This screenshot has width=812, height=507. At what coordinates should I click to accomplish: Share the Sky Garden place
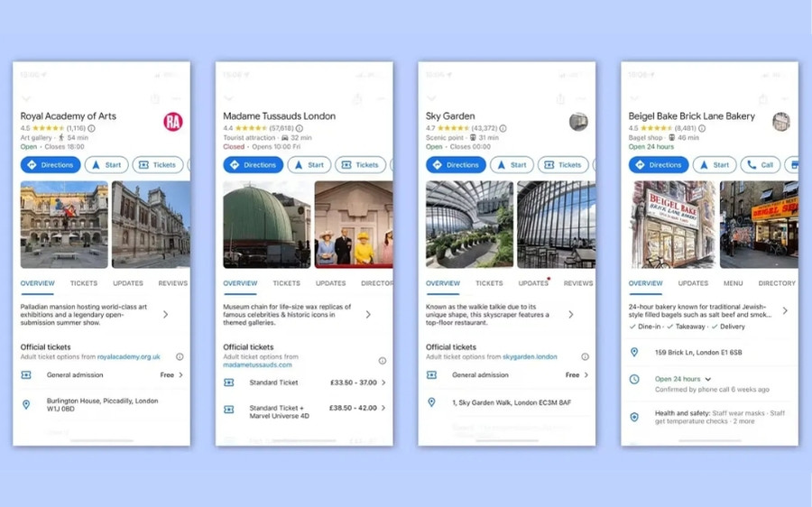[x=559, y=98]
